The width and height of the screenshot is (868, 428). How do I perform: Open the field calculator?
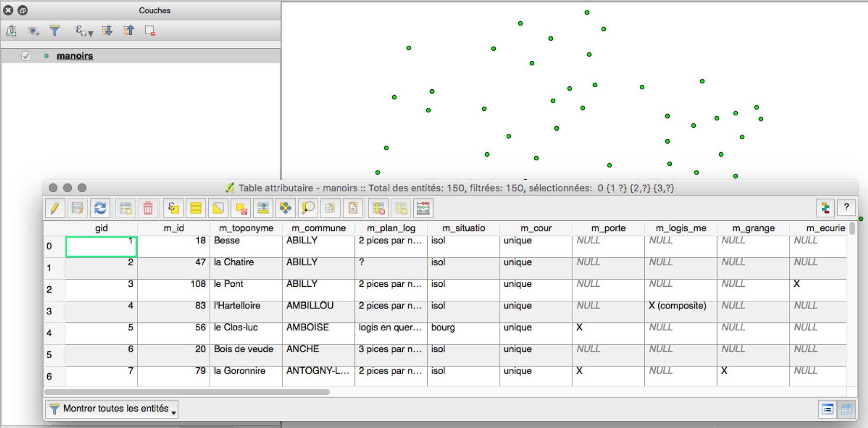423,208
